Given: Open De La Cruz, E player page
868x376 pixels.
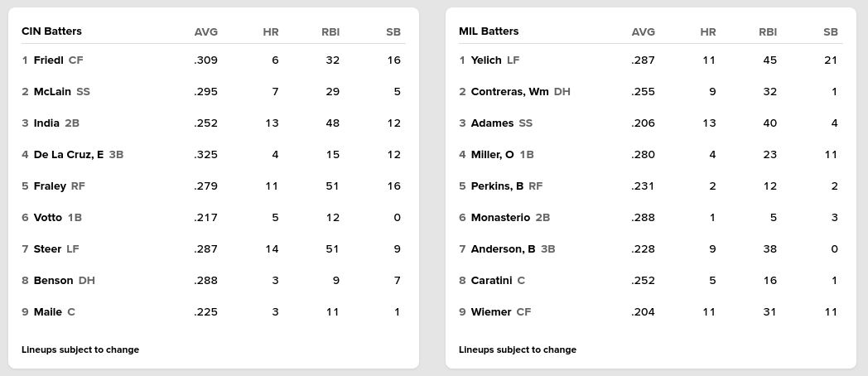Looking at the screenshot, I should 69,155.
